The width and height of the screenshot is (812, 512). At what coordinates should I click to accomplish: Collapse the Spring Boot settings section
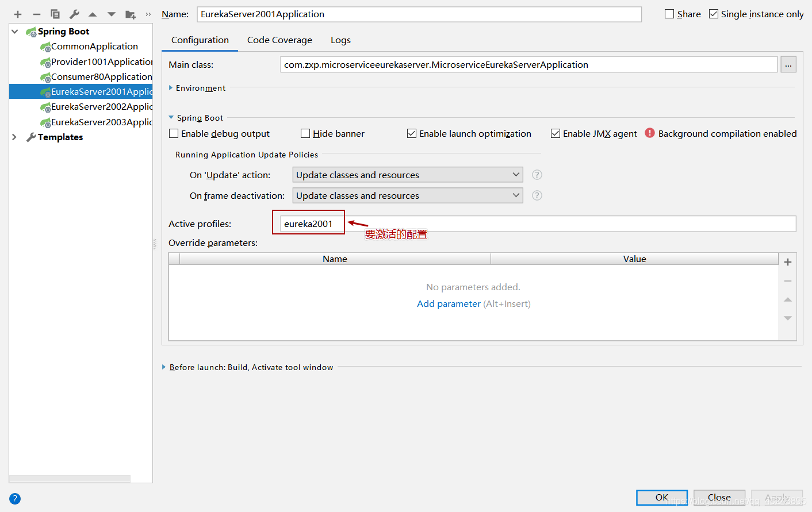[171, 117]
